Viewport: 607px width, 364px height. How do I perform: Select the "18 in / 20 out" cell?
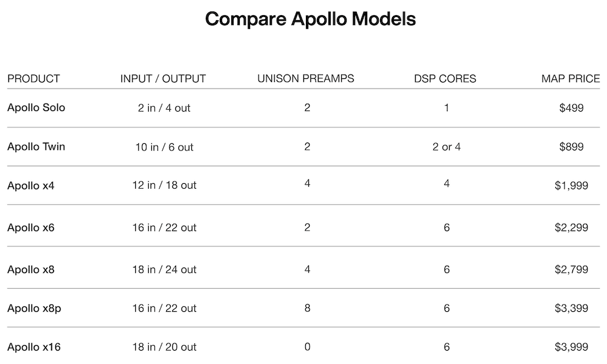point(164,347)
